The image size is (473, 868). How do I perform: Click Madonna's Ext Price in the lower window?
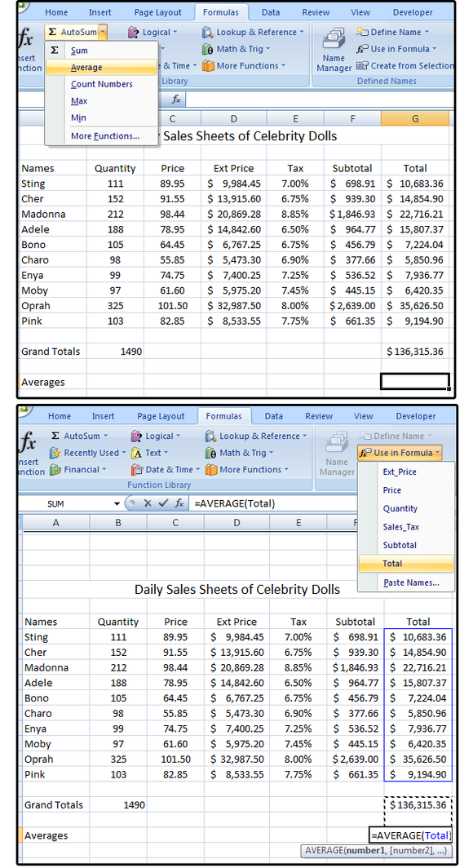(236, 667)
